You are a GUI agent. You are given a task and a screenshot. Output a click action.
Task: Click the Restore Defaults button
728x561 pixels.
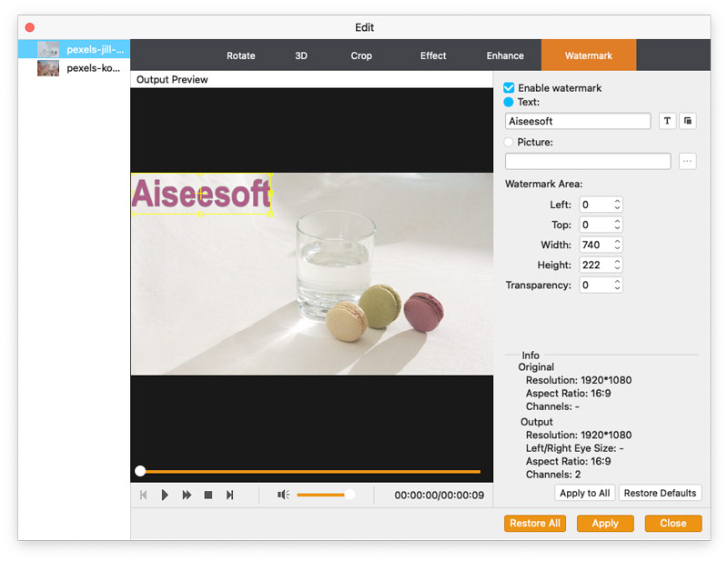pos(660,493)
